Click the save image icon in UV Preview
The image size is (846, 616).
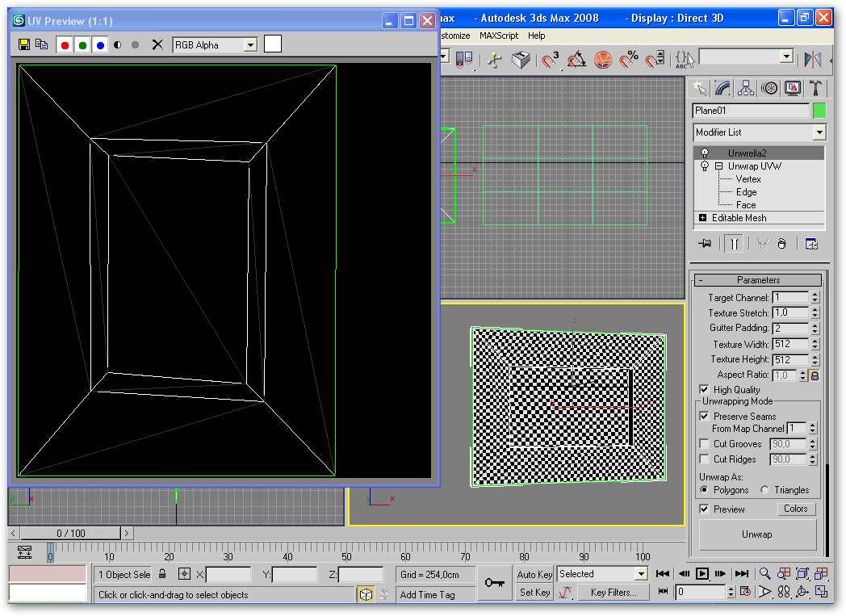pyautogui.click(x=24, y=45)
